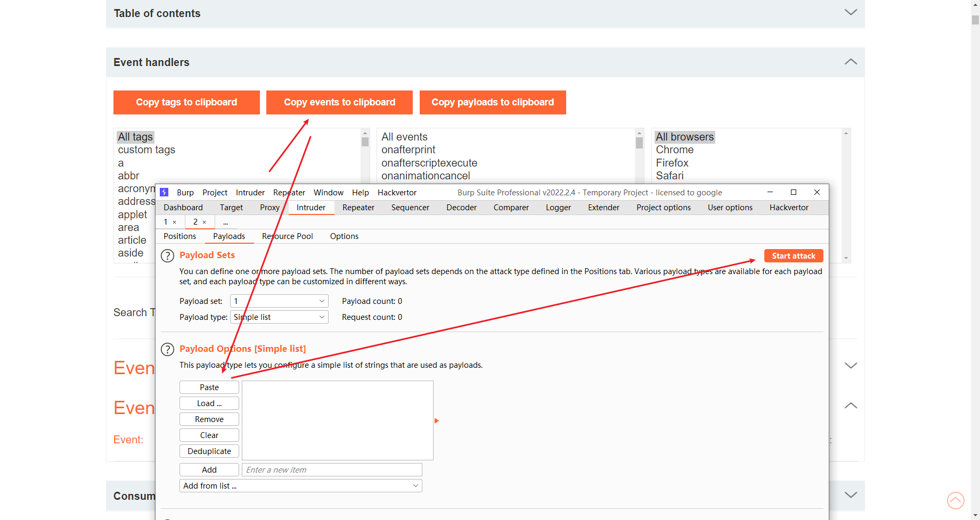Click Copy events to clipboard
The height and width of the screenshot is (520, 980).
point(339,102)
